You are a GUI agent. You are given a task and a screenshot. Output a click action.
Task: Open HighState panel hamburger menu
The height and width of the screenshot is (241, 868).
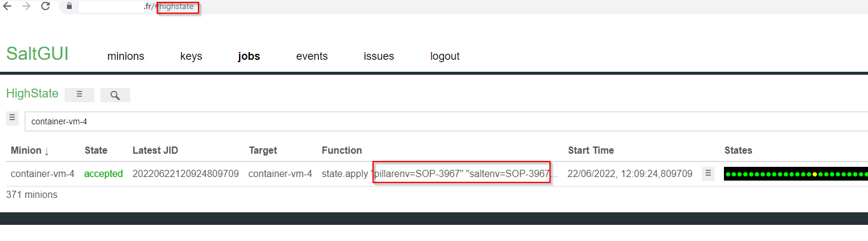point(80,94)
